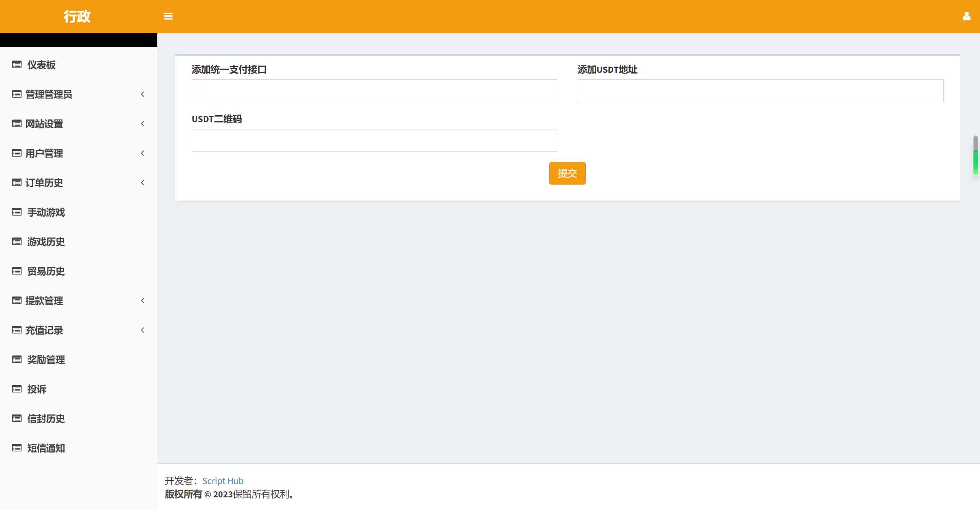The image size is (980, 510).
Task: Expand the 管理管理员 submenu chevron
Action: coord(142,94)
